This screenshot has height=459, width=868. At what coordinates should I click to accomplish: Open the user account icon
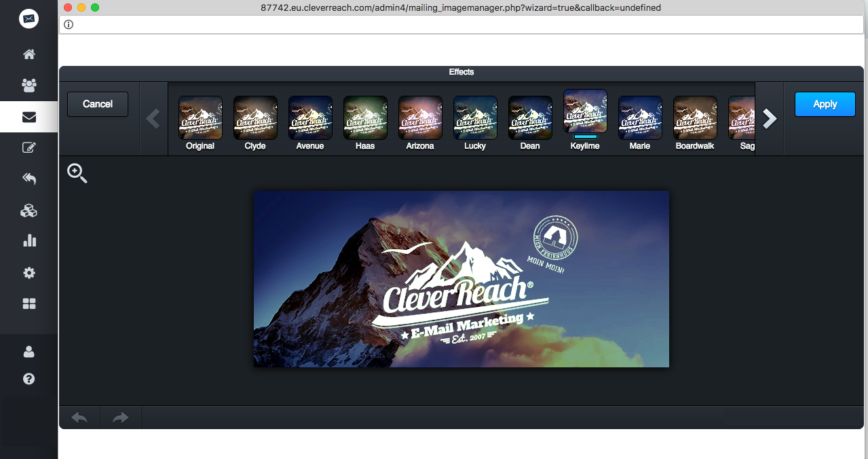coord(29,352)
